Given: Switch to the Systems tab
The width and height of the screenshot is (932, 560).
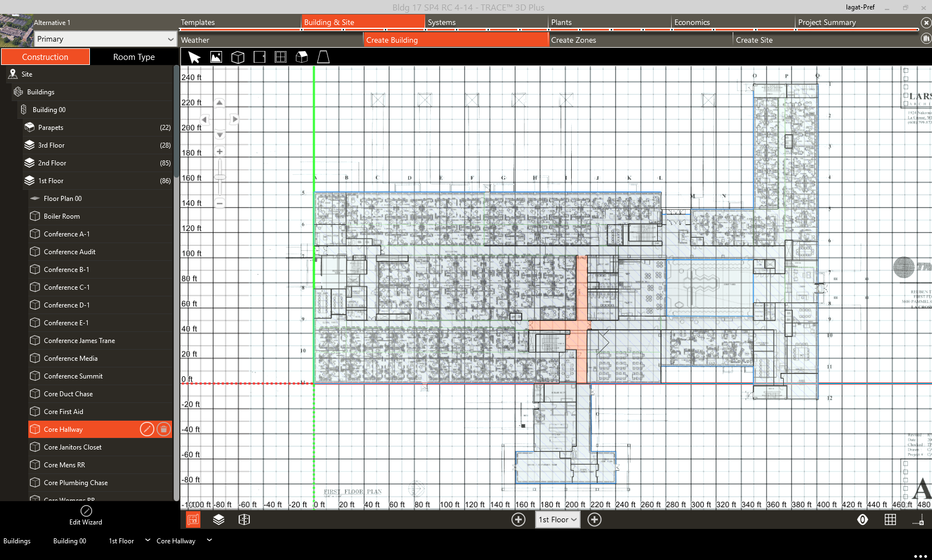Looking at the screenshot, I should (441, 22).
